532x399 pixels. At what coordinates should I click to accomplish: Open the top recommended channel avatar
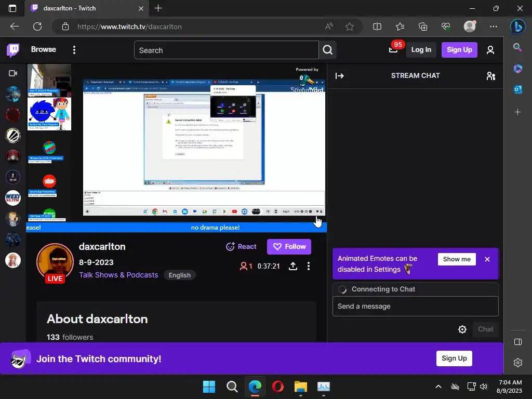tap(13, 94)
